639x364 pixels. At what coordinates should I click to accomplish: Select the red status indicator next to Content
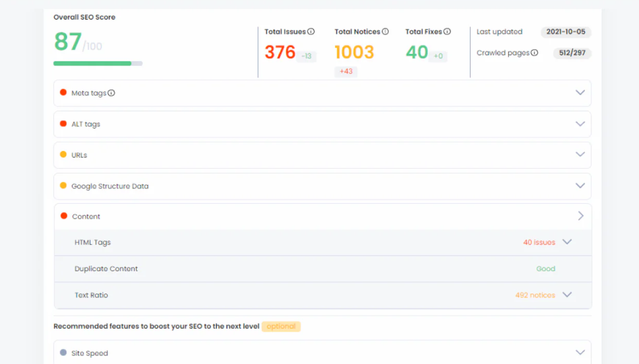[x=64, y=216]
